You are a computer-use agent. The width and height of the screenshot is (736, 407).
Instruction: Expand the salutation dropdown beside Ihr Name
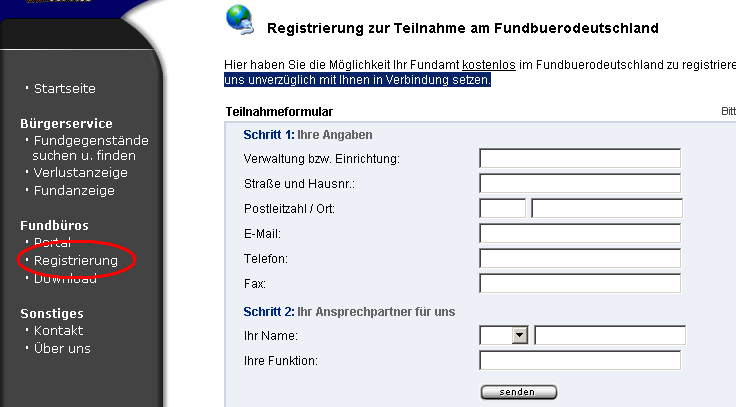(519, 335)
